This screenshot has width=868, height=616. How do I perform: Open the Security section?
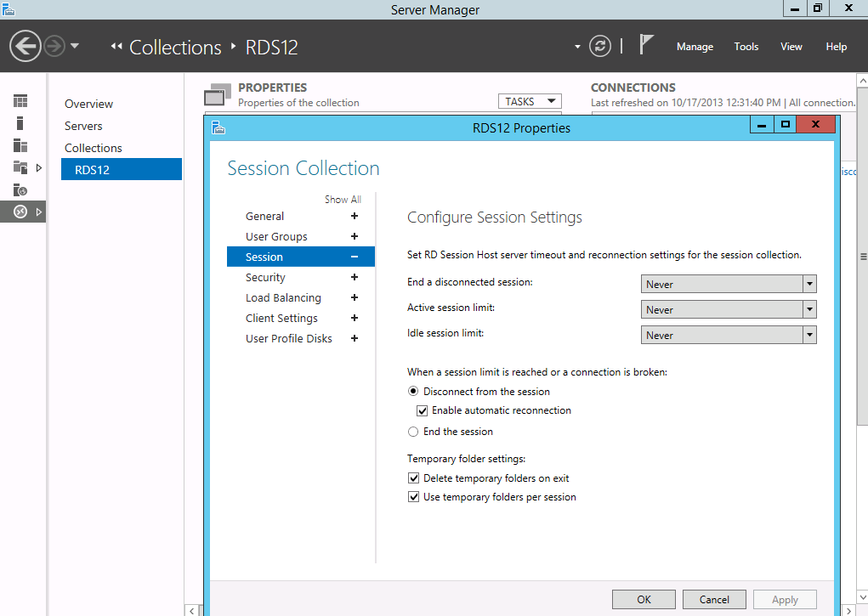click(x=265, y=278)
